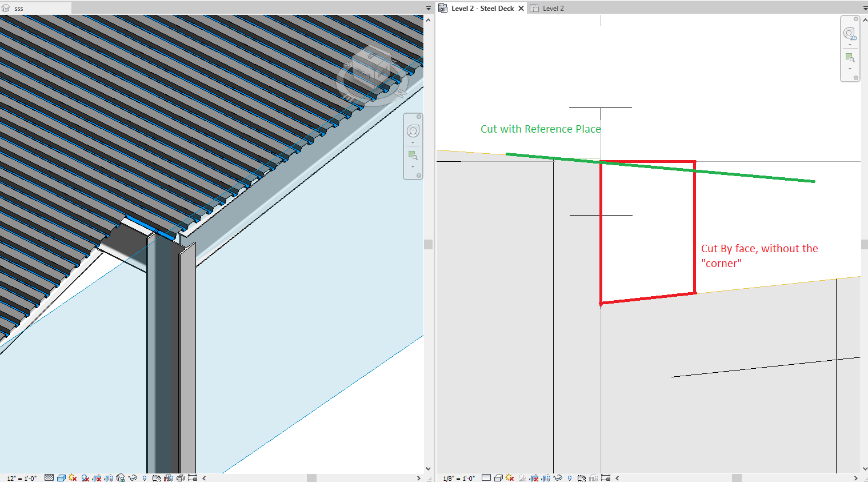Select the Visual Style cube icon in Level 2 view

(499, 477)
